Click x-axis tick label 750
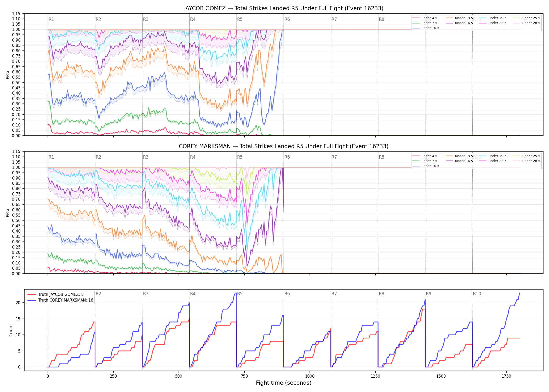Image resolution: width=549 pixels, height=392 pixels. click(x=244, y=376)
